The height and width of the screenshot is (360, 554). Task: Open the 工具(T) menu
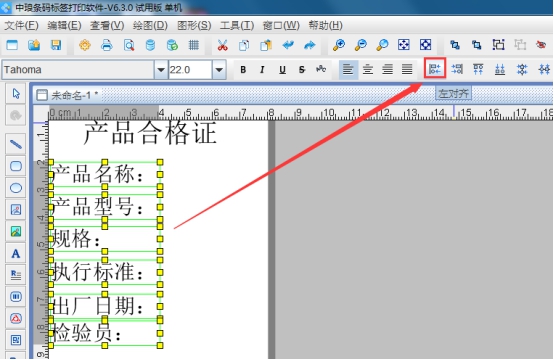pyautogui.click(x=237, y=25)
